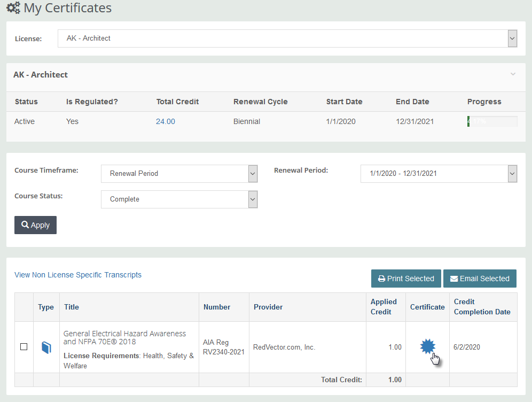Select the course row checkbox column header
The image size is (532, 402).
24,307
